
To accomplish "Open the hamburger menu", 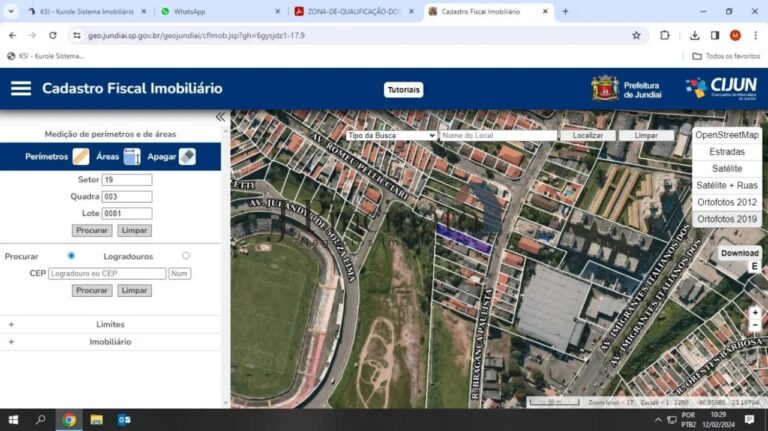I will coord(21,89).
